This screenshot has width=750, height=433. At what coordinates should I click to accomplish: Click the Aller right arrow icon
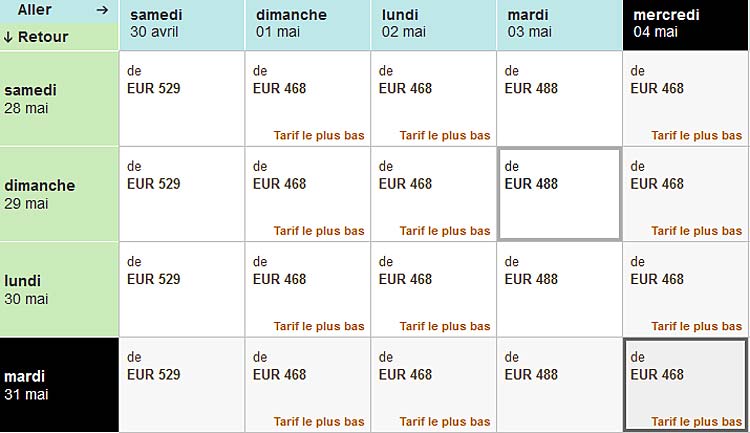101,10
